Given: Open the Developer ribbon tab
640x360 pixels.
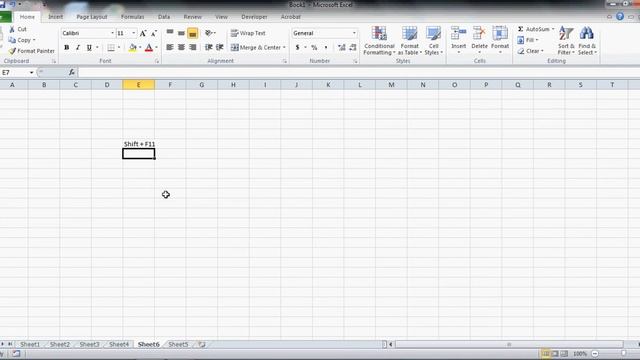Looking at the screenshot, I should 254,17.
